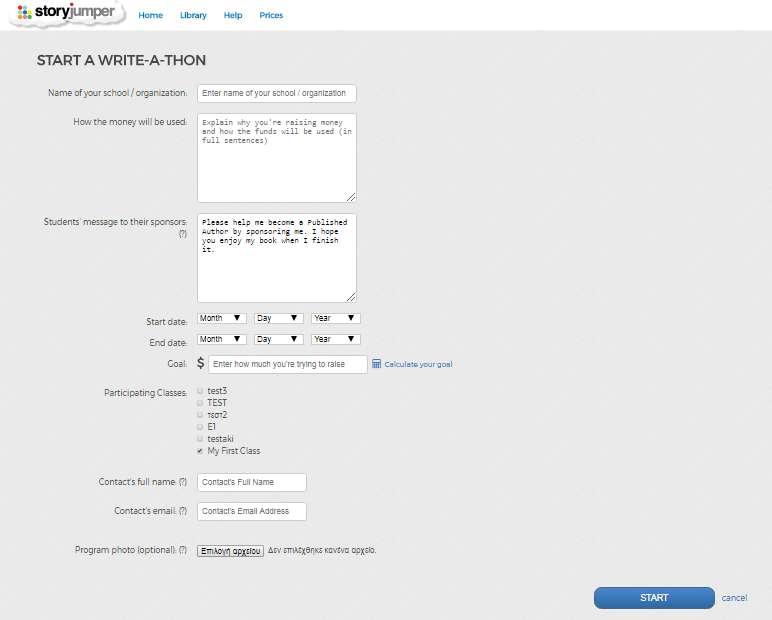772x620 pixels.
Task: Focus the Contact's Email Address field
Action: coord(252,511)
